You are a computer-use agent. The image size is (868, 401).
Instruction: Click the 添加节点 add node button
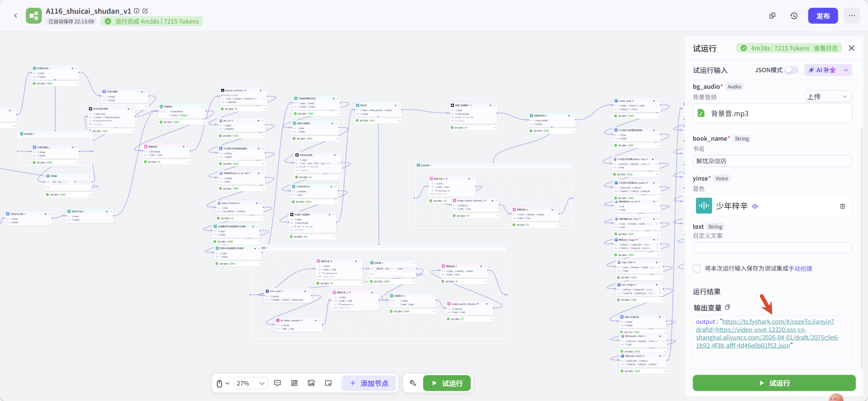369,383
